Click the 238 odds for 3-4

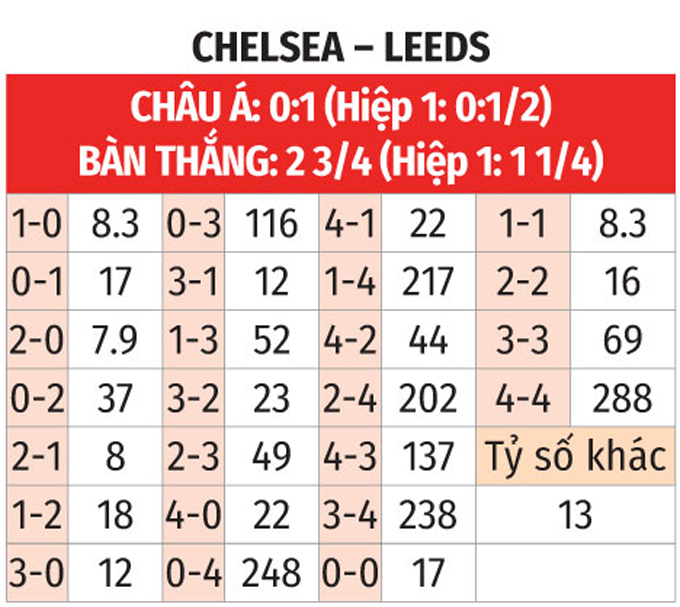tap(427, 514)
